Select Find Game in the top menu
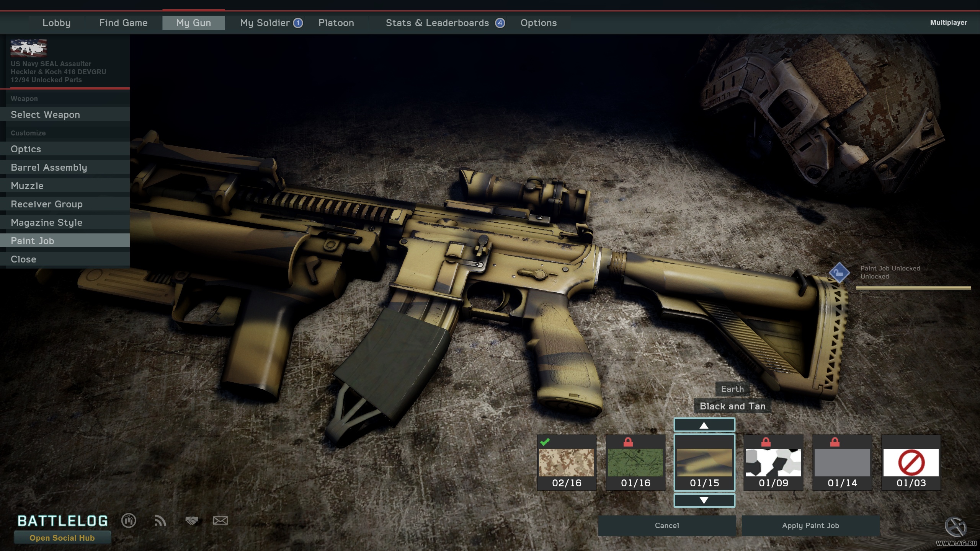The width and height of the screenshot is (980, 551). (123, 23)
